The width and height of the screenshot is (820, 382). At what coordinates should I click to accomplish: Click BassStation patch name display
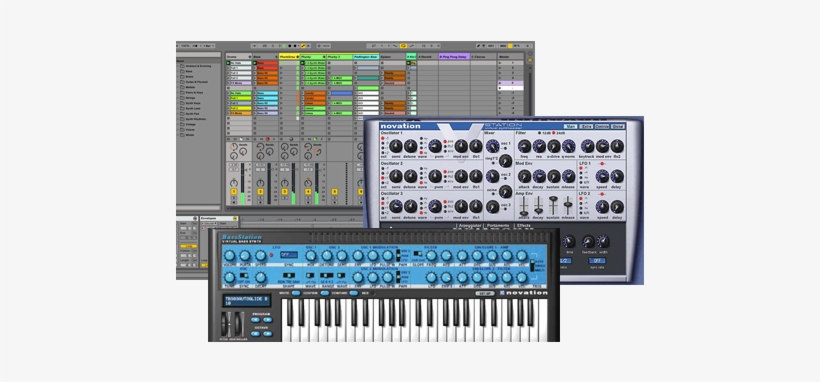pyautogui.click(x=246, y=301)
